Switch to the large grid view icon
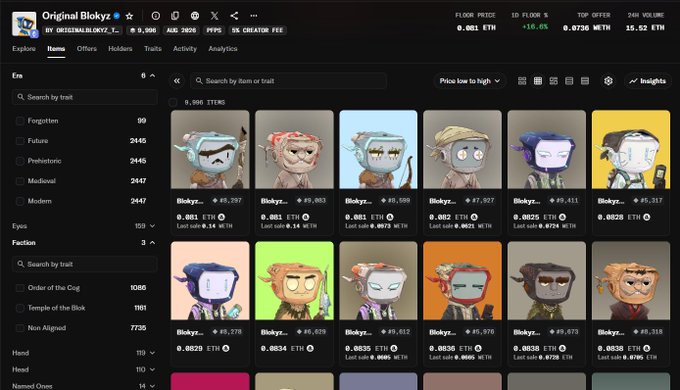 point(522,81)
